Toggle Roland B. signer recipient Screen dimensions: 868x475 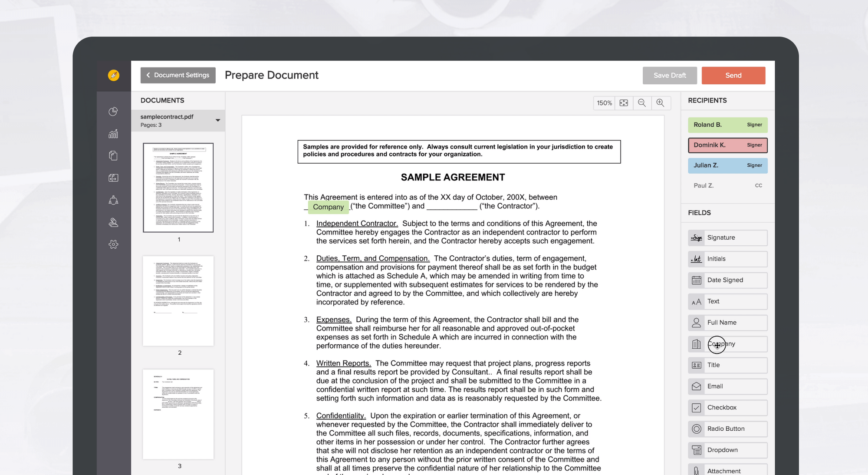pos(728,124)
